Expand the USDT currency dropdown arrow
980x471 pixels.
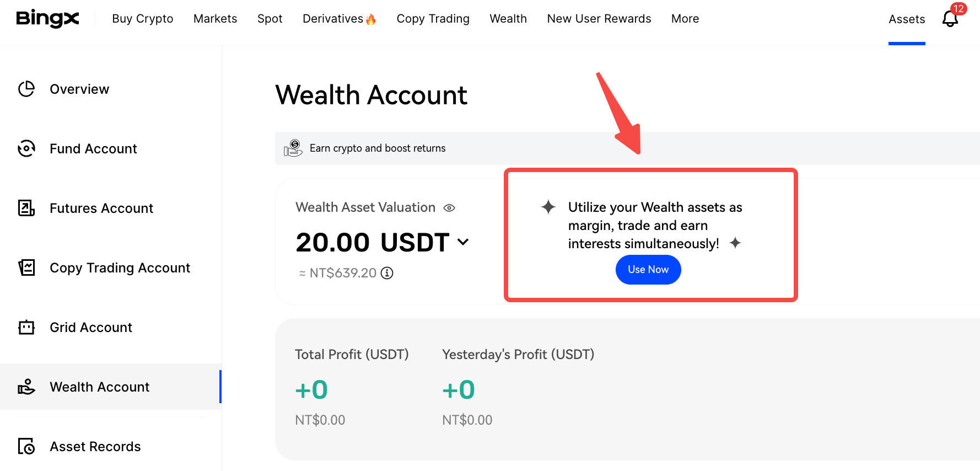[x=463, y=242]
